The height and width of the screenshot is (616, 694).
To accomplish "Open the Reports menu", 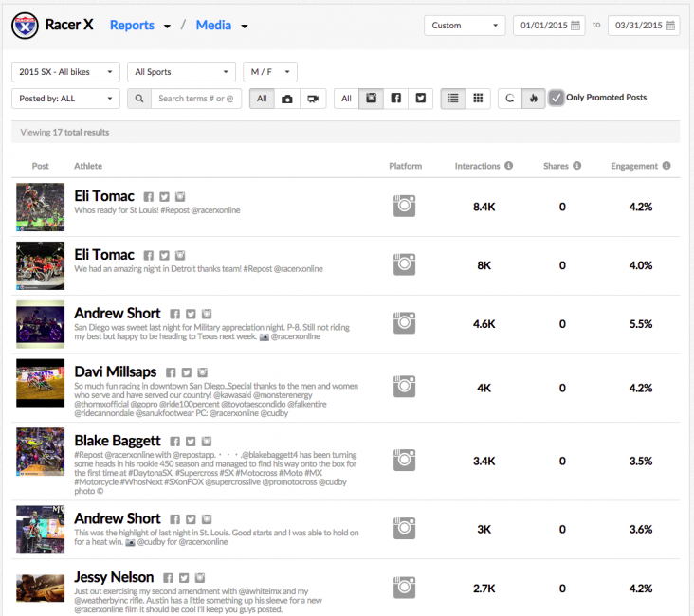I will click(x=140, y=26).
